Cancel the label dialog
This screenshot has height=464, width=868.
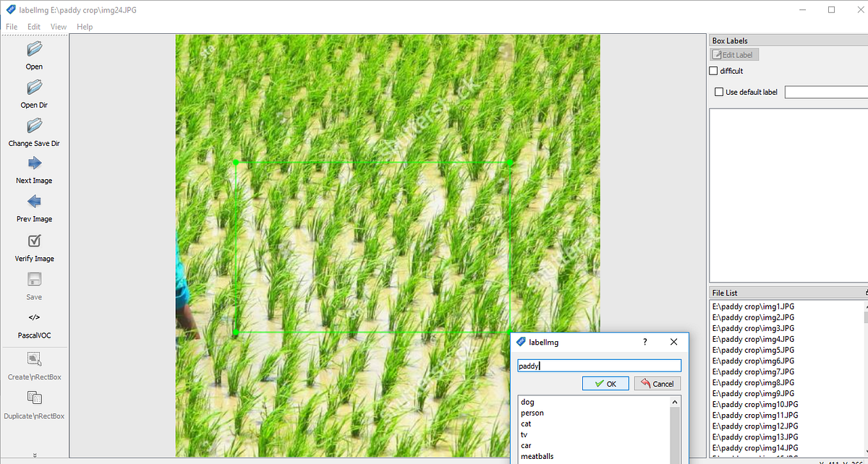657,383
